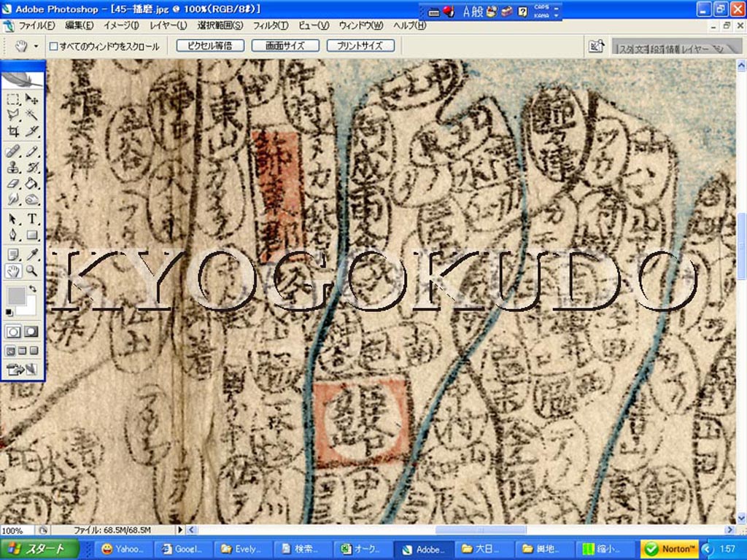747x560 pixels.
Task: Click the 画面サイズ button
Action: 285,46
